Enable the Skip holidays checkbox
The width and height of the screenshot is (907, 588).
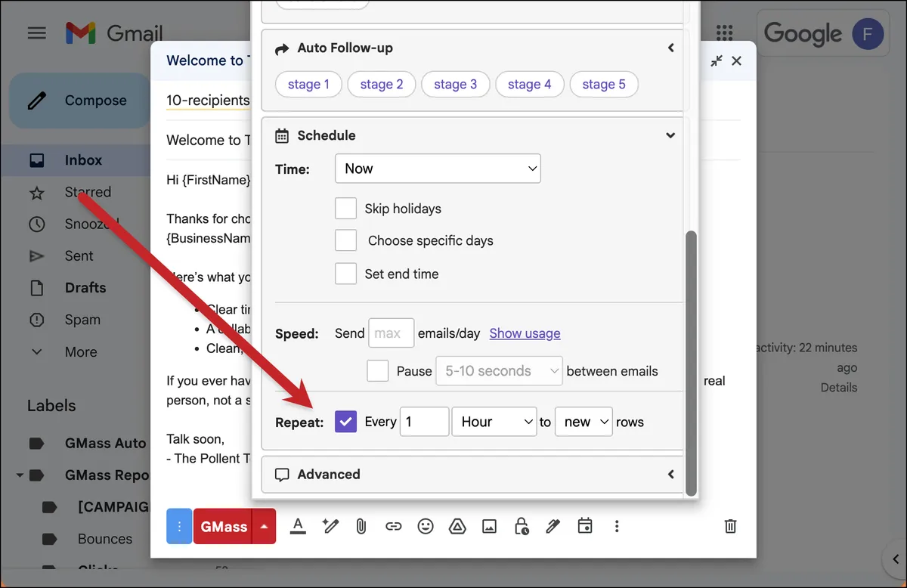click(345, 209)
